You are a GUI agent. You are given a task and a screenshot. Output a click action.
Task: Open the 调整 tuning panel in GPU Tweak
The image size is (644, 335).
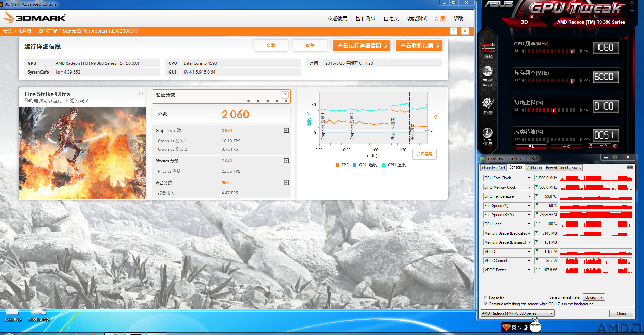(488, 51)
